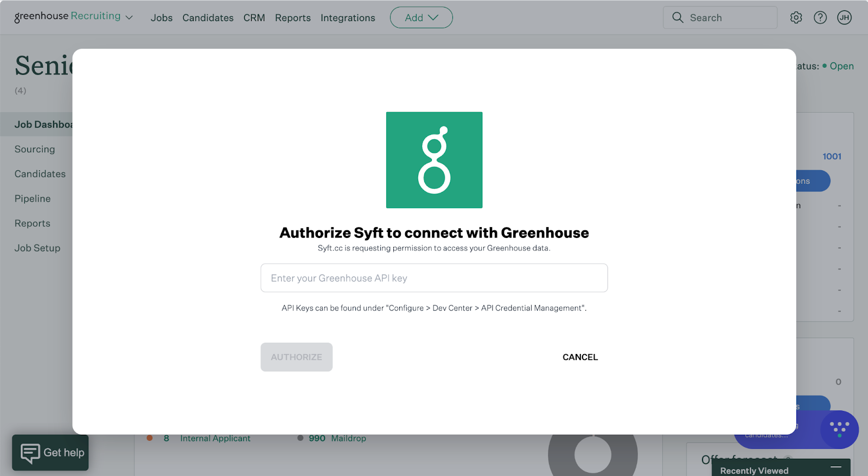Select Sourcing in the job sidebar
Image resolution: width=868 pixels, height=476 pixels.
tap(35, 149)
